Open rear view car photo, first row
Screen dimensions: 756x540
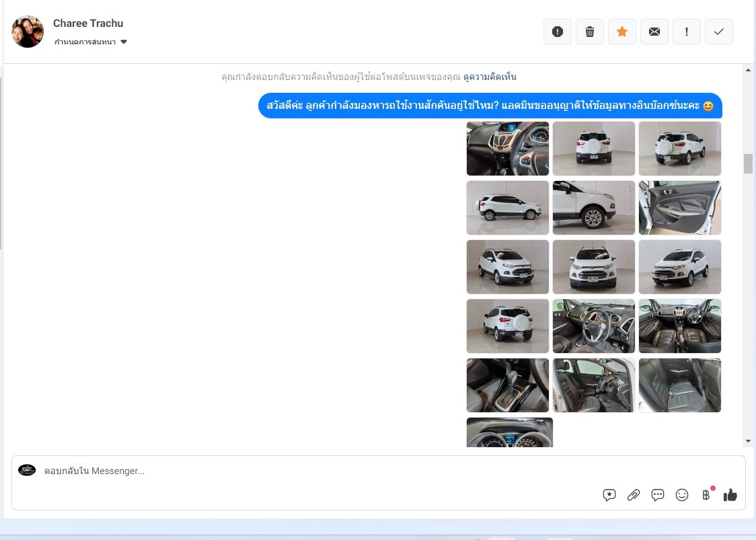[593, 149]
